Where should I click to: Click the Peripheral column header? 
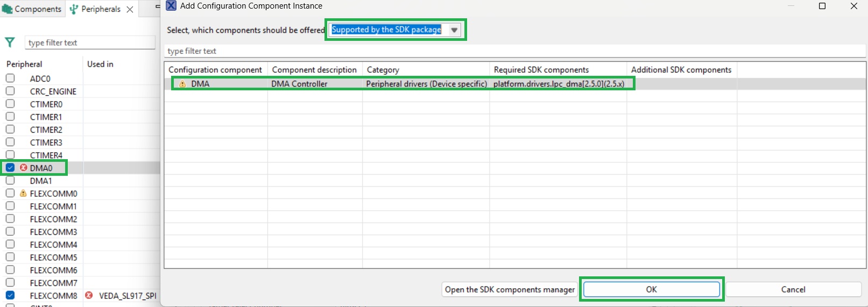pos(24,64)
